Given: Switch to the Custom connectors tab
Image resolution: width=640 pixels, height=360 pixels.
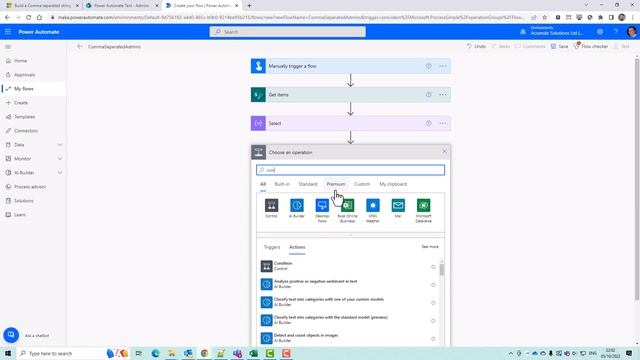Looking at the screenshot, I should tap(362, 184).
